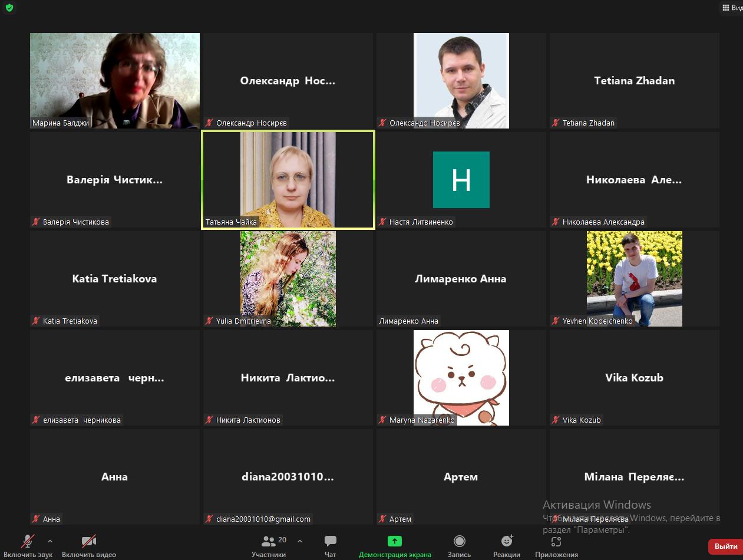Click the microphone icon to unmute audio
Screen dimensions: 743x560
(28, 541)
